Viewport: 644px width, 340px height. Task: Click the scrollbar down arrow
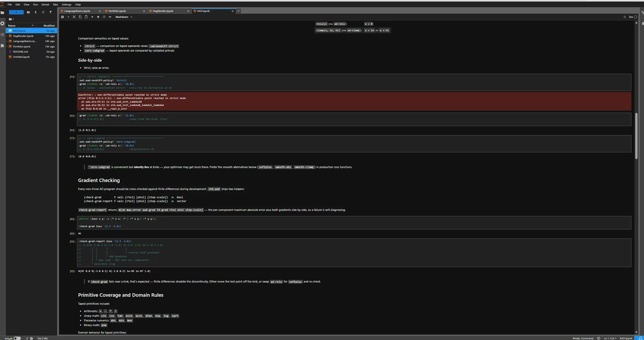[636, 332]
